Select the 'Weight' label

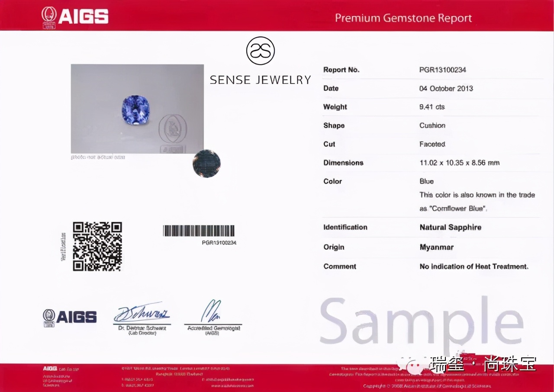click(x=335, y=107)
